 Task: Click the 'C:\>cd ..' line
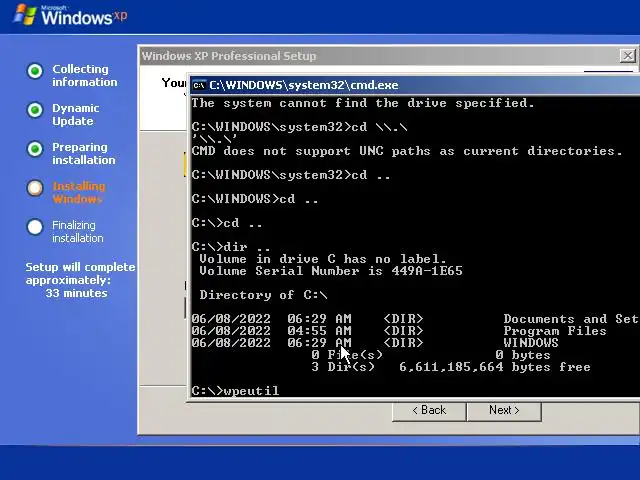coord(227,223)
